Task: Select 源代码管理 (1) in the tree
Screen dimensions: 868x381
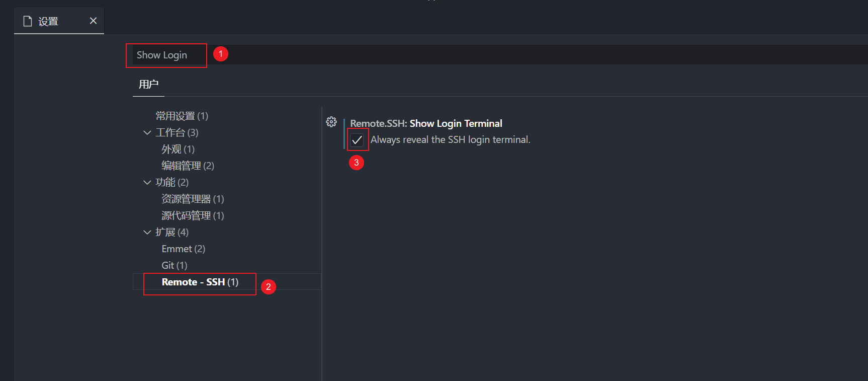Action: [193, 216]
